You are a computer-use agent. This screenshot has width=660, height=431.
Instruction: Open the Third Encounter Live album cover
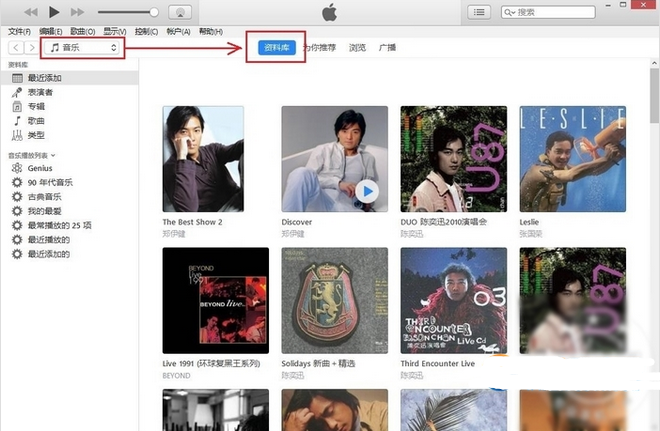tap(454, 300)
